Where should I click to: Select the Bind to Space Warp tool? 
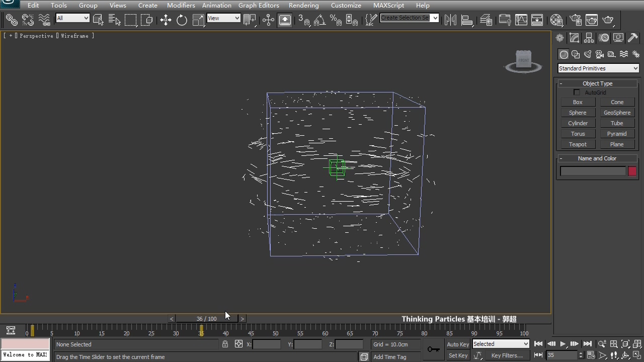click(x=44, y=20)
